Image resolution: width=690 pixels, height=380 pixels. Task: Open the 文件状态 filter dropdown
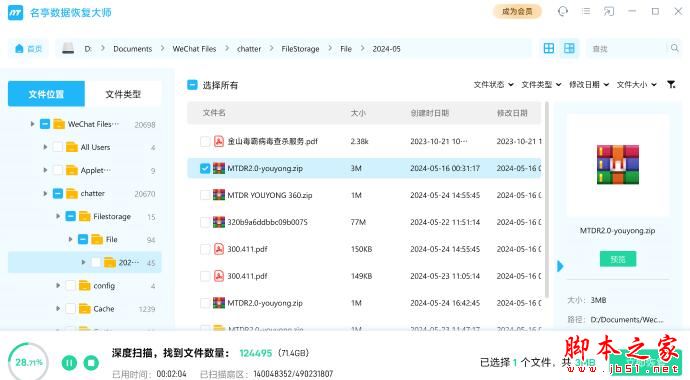[493, 84]
